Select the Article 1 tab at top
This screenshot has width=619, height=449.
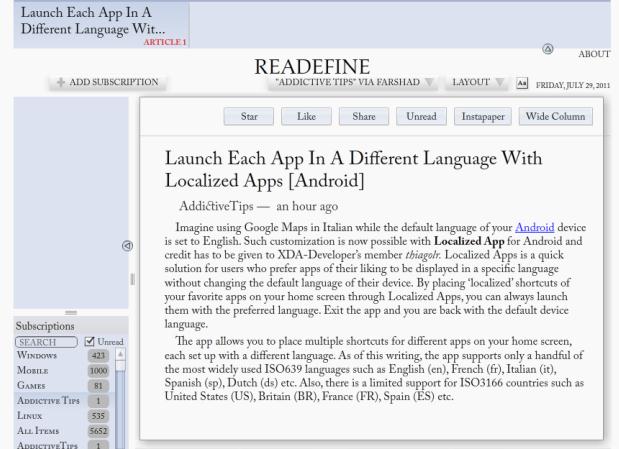pos(101,25)
